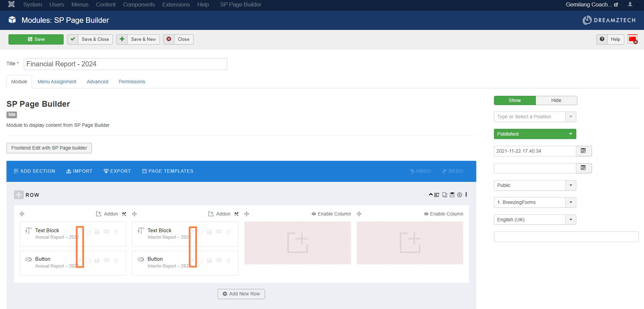Duplicate the Interim Report Text Block addon
This screenshot has height=309, width=644.
(201, 232)
